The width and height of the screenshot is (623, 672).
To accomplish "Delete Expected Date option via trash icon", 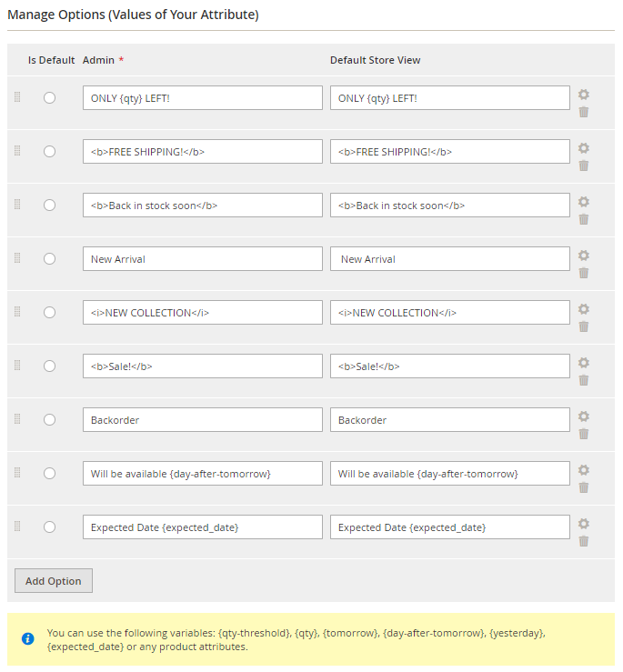I will (584, 541).
